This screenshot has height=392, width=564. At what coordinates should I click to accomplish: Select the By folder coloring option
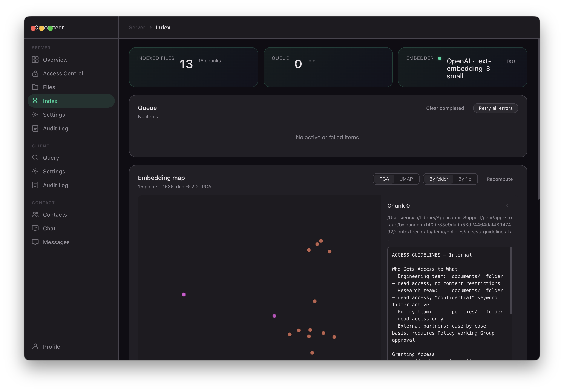[438, 179]
